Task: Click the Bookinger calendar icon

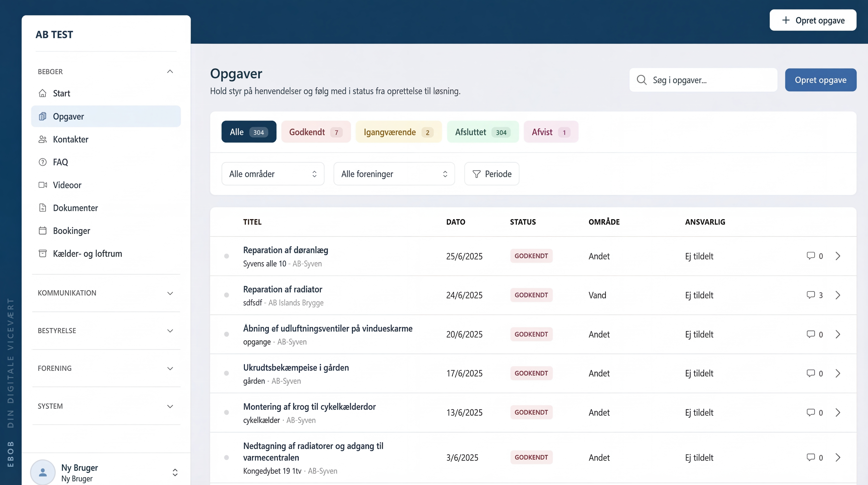Action: click(x=43, y=230)
